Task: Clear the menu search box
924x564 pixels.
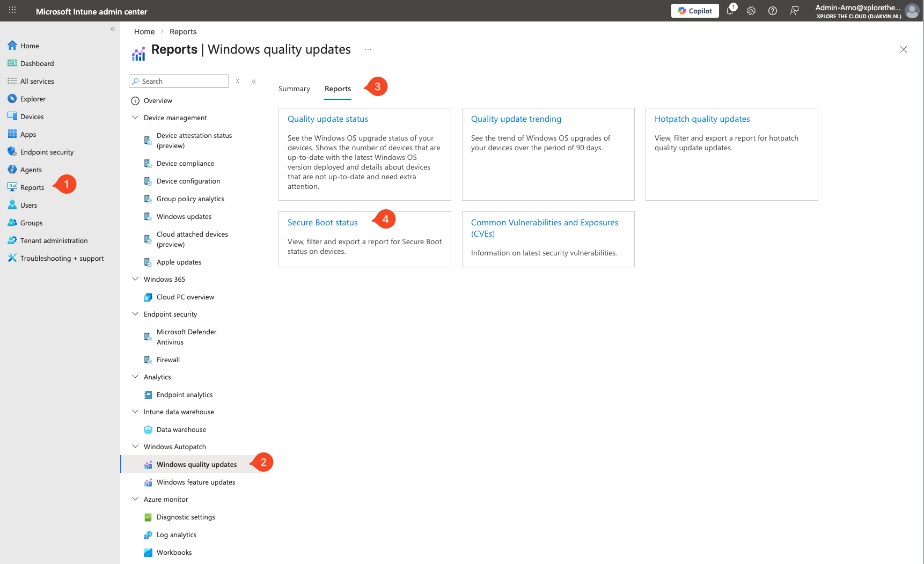Action: click(x=238, y=81)
